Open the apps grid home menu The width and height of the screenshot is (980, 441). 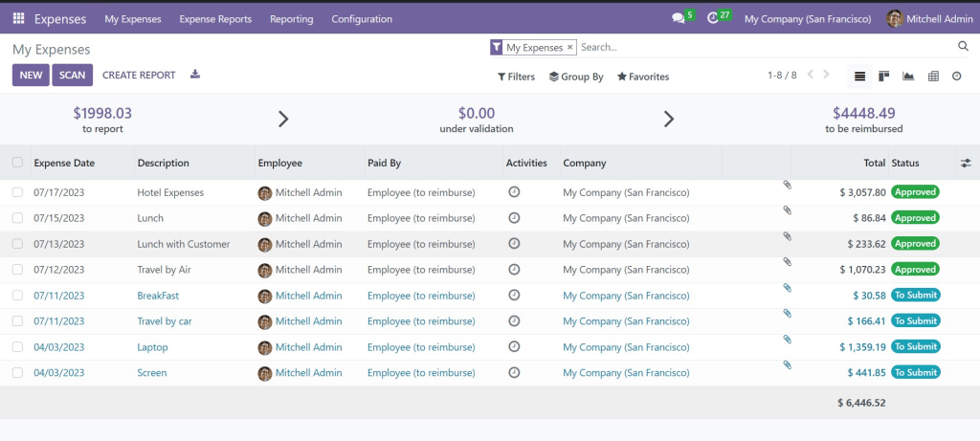18,18
